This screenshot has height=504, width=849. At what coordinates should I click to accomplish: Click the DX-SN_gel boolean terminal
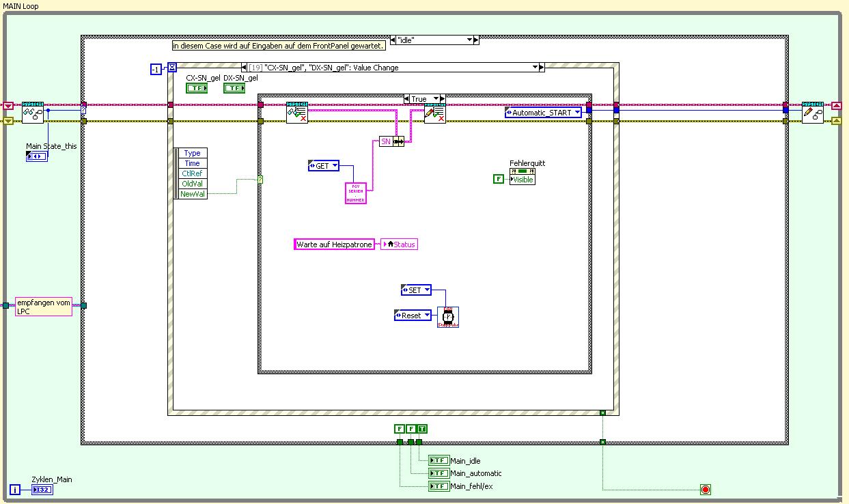coord(234,88)
